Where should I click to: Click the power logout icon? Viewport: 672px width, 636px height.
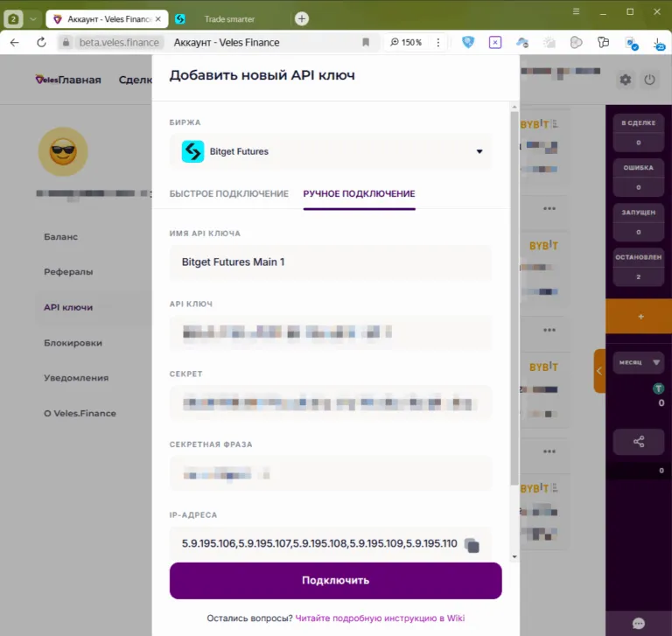point(650,80)
